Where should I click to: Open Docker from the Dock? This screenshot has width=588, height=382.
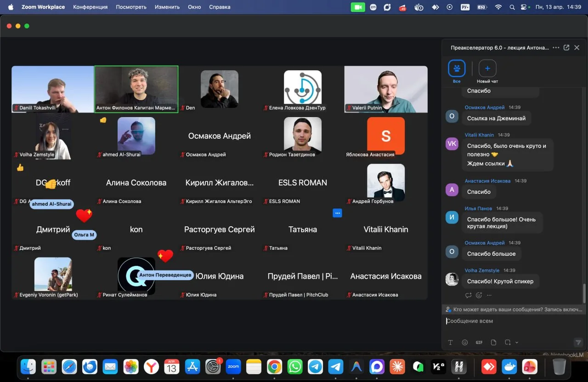pyautogui.click(x=509, y=366)
